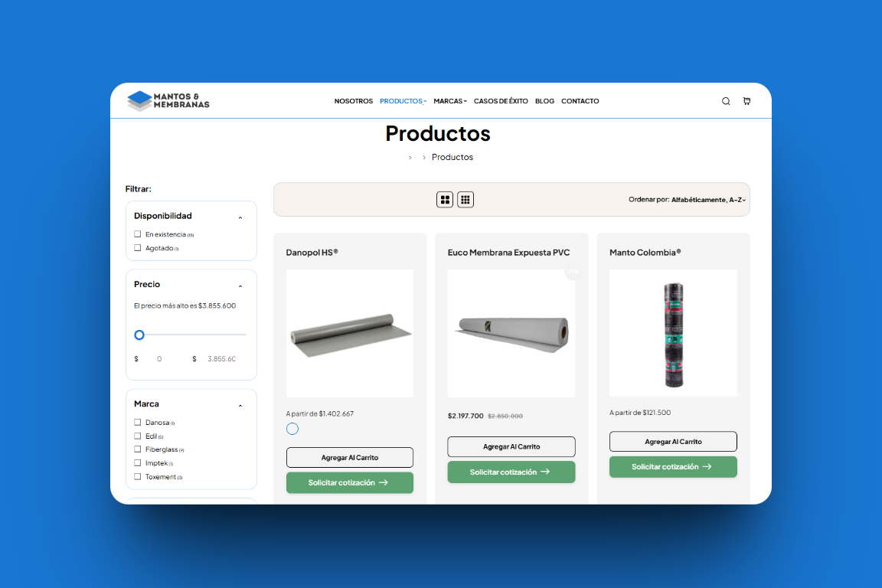The image size is (882, 588).
Task: Expand the Marcas menu dropdown
Action: [450, 101]
